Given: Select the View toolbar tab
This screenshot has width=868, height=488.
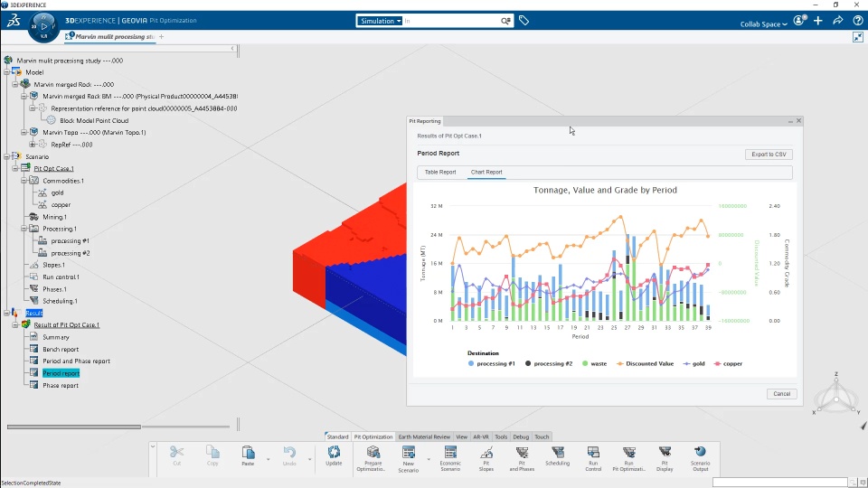Looking at the screenshot, I should pyautogui.click(x=462, y=436).
